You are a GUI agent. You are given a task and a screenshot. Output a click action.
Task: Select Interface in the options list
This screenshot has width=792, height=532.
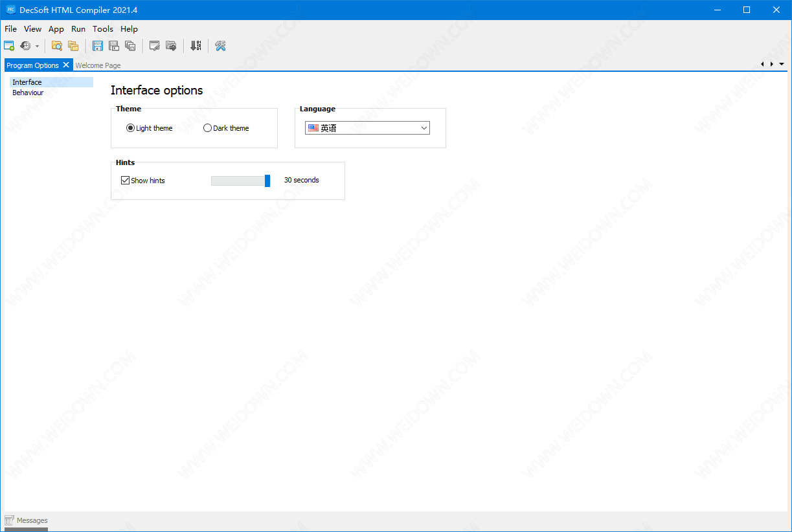(51, 82)
